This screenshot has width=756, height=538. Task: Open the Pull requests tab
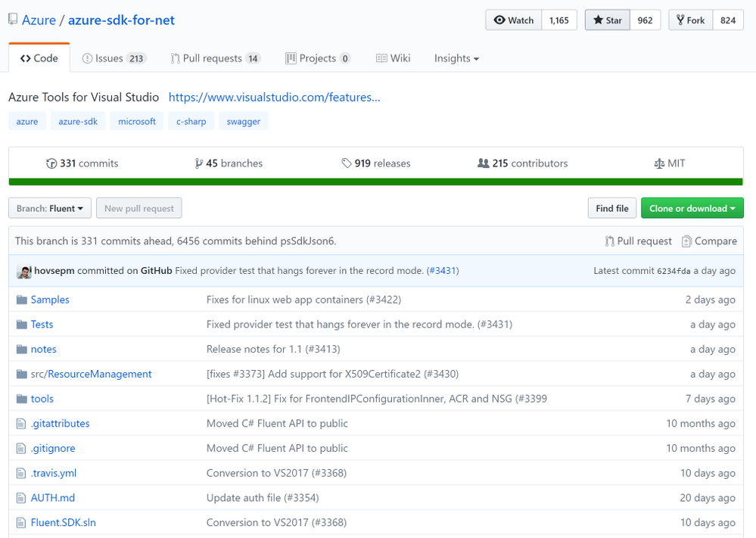coord(215,58)
